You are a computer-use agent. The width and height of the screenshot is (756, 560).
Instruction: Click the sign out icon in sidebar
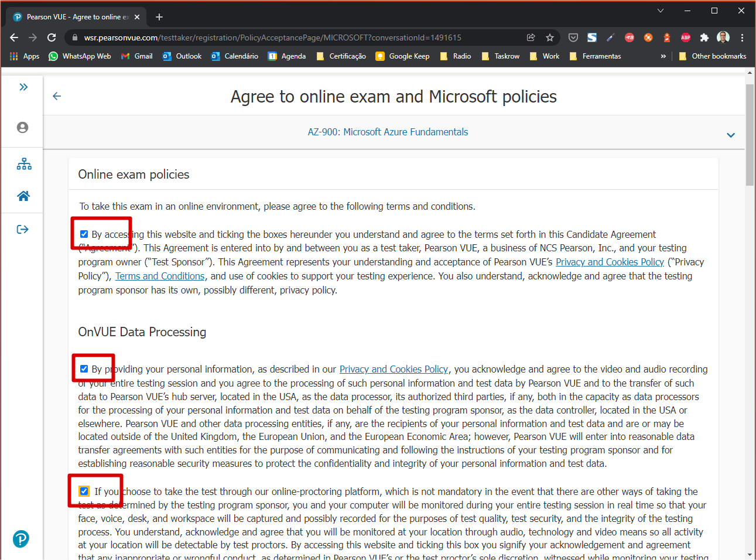point(23,229)
